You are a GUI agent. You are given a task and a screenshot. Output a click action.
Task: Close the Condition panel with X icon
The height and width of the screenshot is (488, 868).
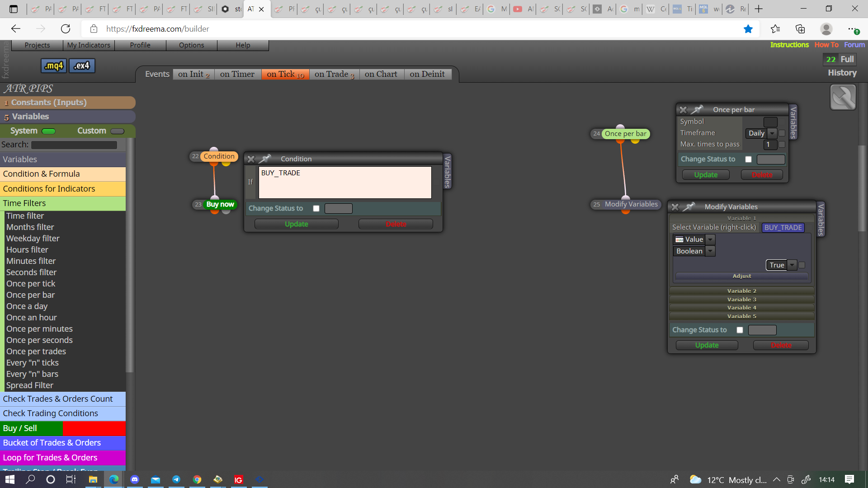251,159
